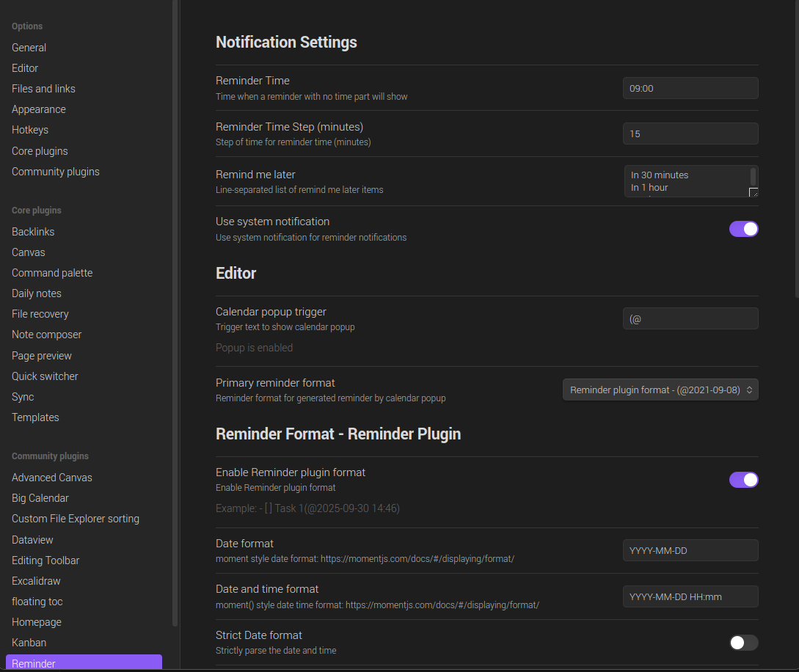The height and width of the screenshot is (672, 799).
Task: Click inside the Remind me later textarea
Action: (x=686, y=181)
